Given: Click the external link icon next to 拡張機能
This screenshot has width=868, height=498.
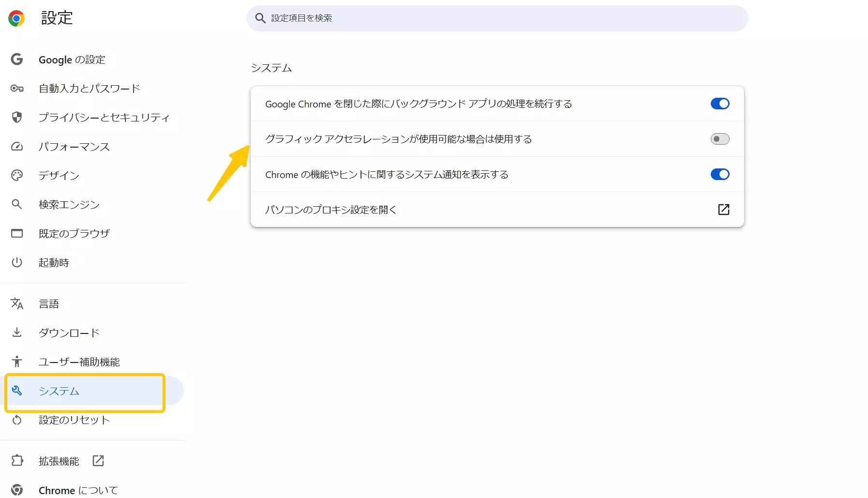Looking at the screenshot, I should coord(98,461).
